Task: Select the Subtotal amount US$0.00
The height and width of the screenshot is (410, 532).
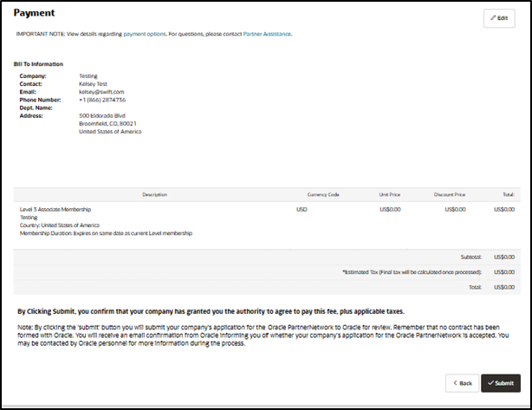Action: tap(504, 257)
